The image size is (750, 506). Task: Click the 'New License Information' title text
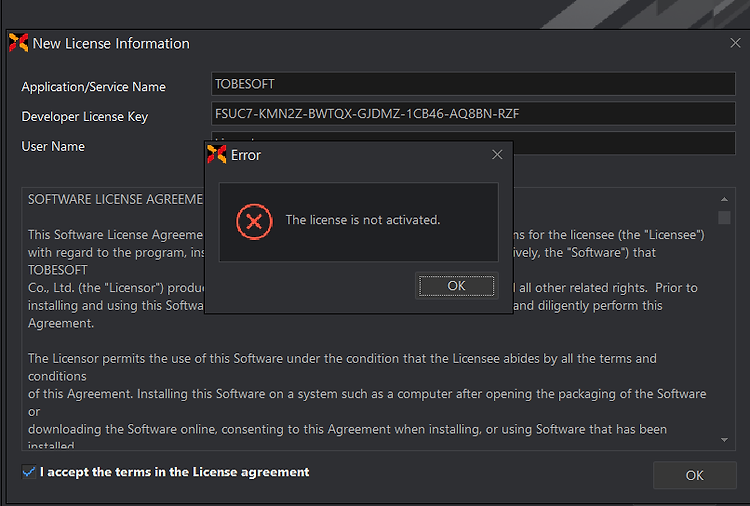111,44
